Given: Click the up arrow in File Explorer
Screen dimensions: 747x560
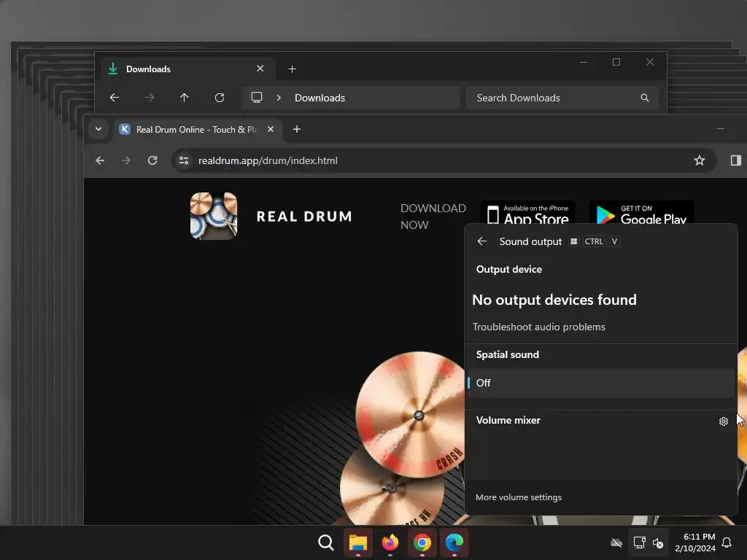Looking at the screenshot, I should (x=185, y=98).
